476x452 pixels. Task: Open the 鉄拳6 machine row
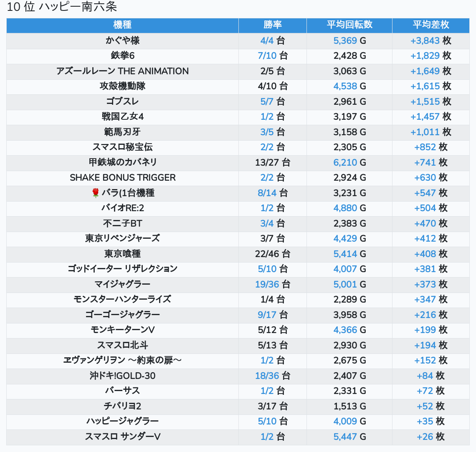click(x=122, y=56)
